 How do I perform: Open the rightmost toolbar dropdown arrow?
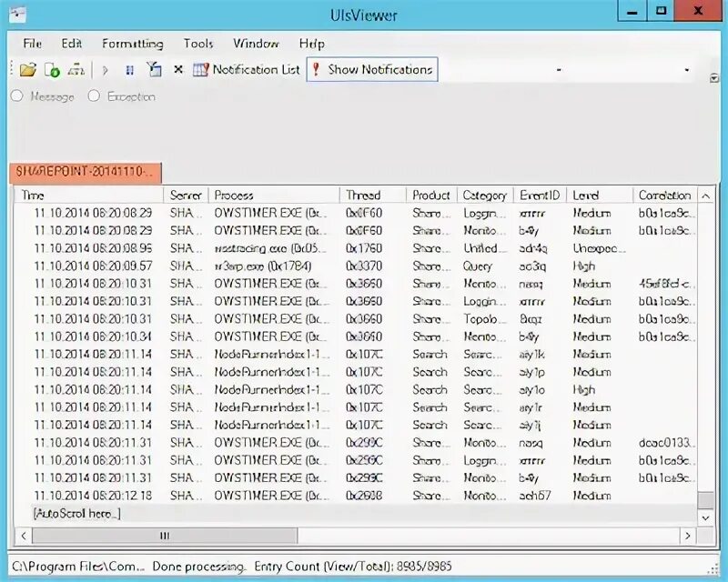click(687, 70)
